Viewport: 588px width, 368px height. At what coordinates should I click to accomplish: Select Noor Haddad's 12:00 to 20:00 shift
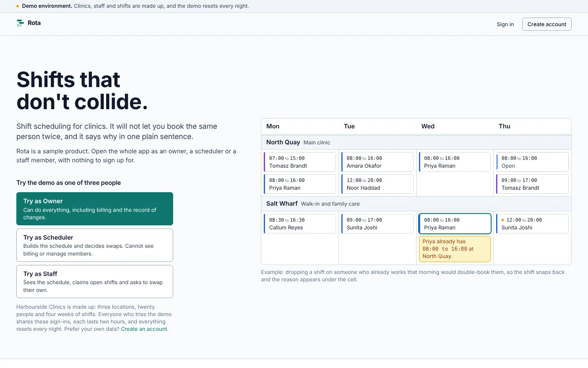click(377, 184)
